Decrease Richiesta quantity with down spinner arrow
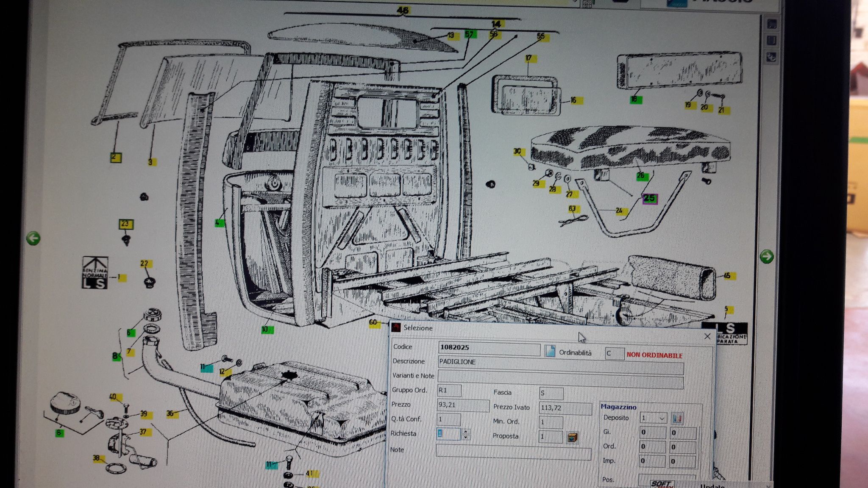868x488 pixels. click(x=466, y=437)
